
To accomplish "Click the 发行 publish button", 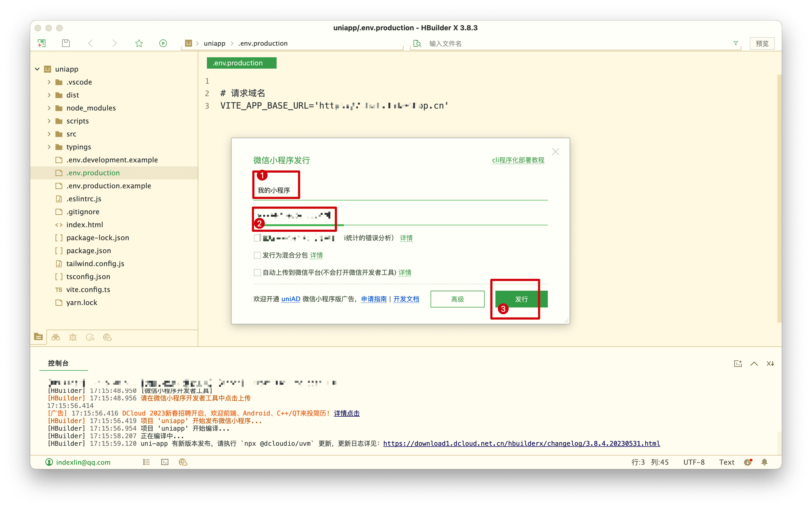I will click(521, 299).
